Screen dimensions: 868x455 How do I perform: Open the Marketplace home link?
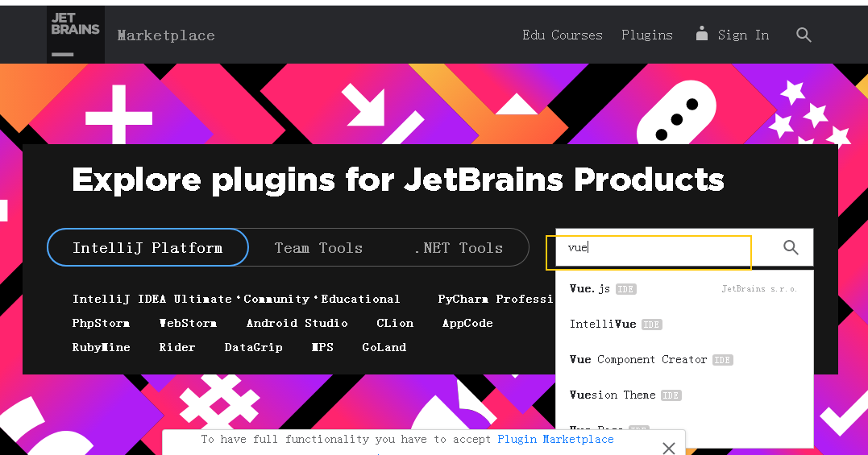click(x=166, y=35)
